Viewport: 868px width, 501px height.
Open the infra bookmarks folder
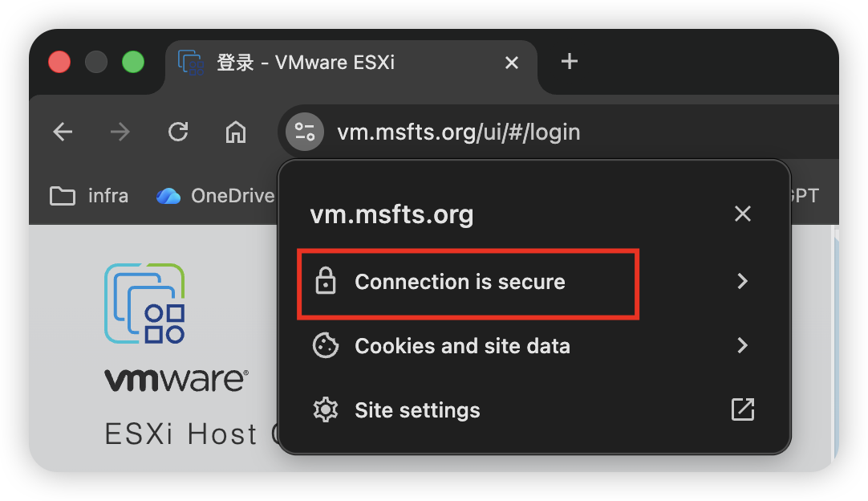[x=89, y=195]
